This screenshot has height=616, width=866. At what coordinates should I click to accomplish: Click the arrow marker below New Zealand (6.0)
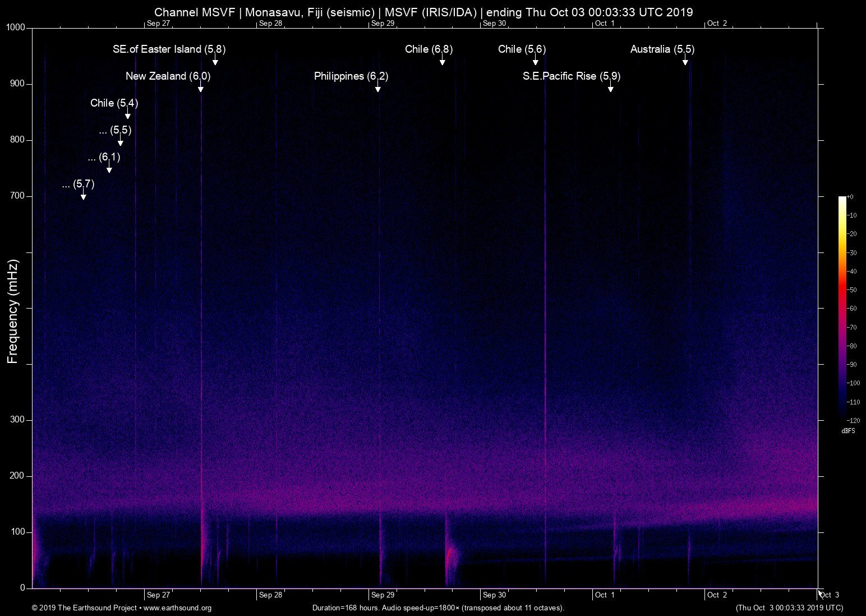tap(200, 88)
